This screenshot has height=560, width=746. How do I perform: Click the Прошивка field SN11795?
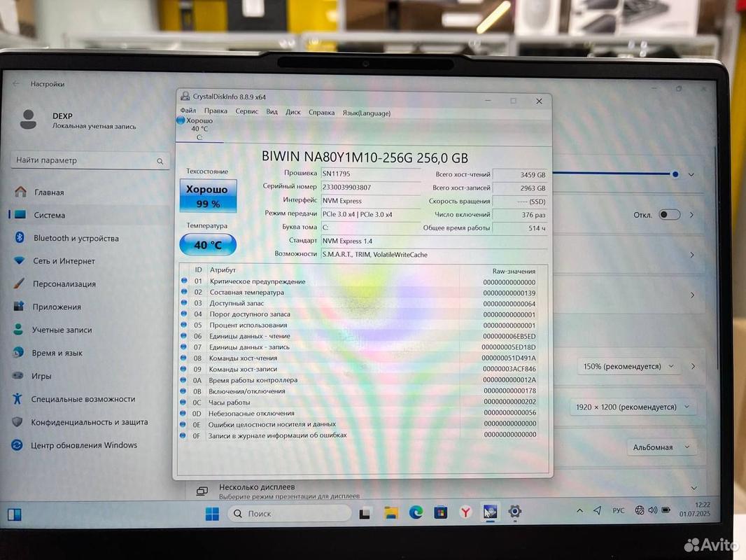pyautogui.click(x=371, y=174)
